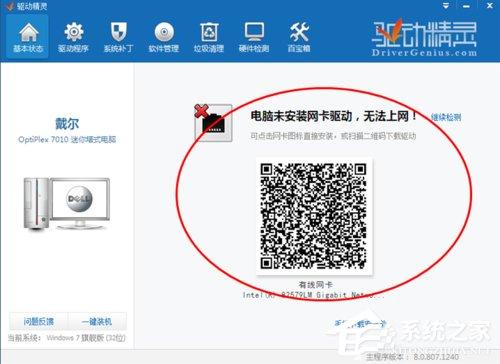Open the 驱动程序 gear tab
500x364 pixels.
point(73,37)
